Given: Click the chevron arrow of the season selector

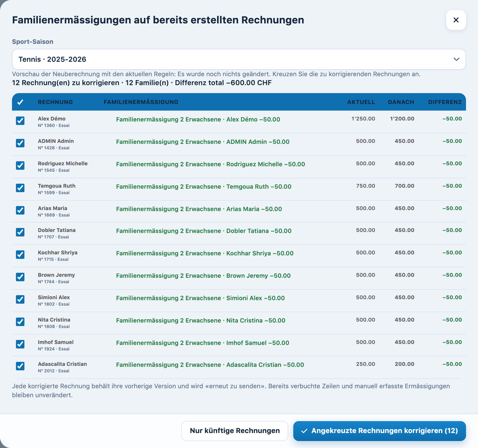Looking at the screenshot, I should click(456, 59).
